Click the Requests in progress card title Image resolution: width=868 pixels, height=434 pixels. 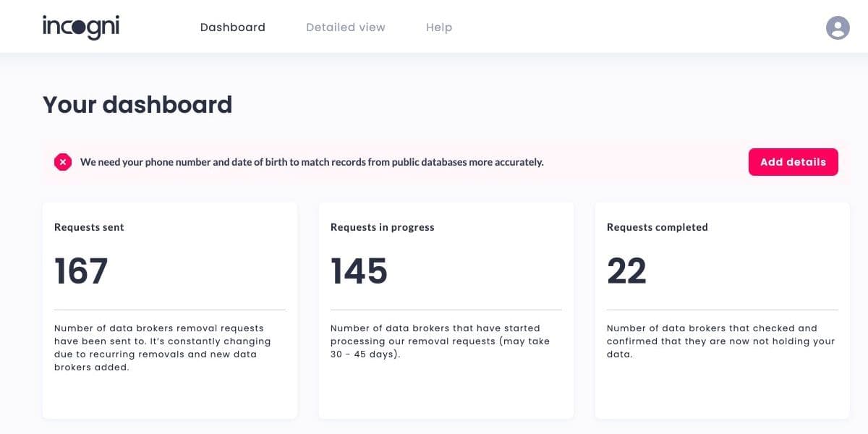[382, 227]
